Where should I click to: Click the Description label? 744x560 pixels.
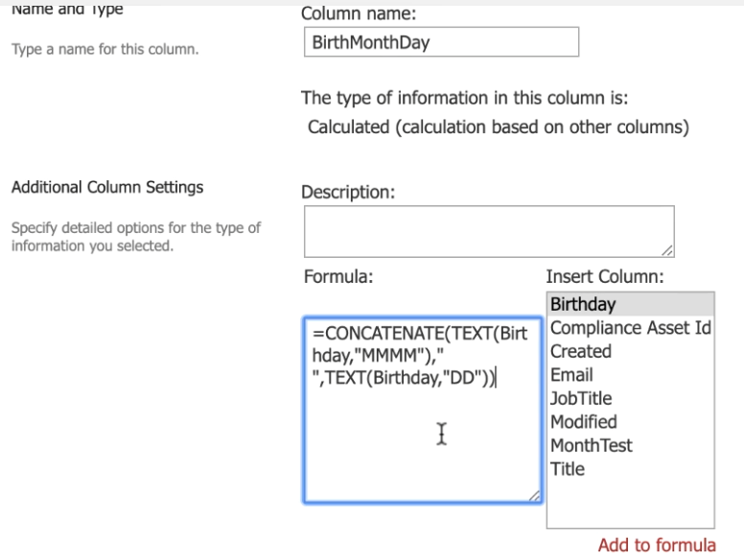[x=348, y=192]
